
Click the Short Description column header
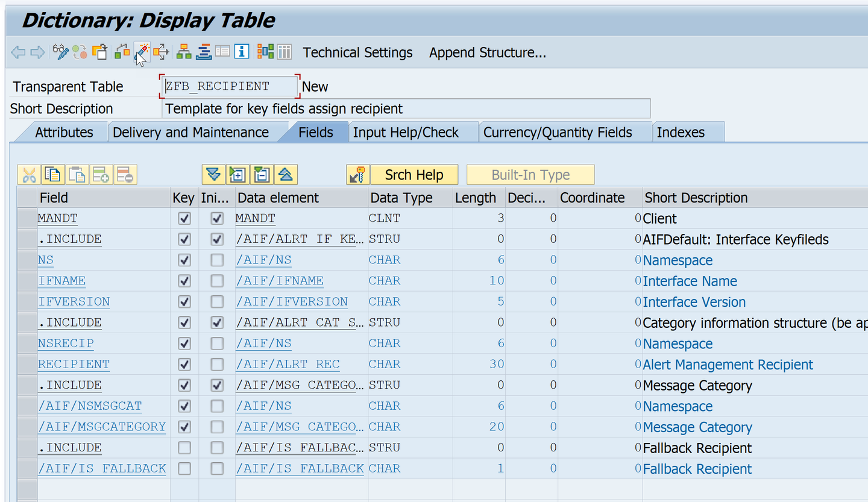755,198
